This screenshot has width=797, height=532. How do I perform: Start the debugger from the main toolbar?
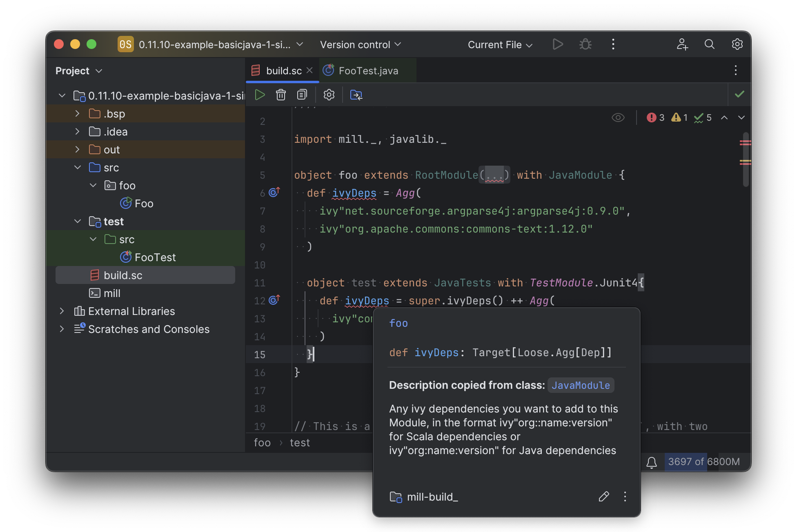(x=585, y=44)
